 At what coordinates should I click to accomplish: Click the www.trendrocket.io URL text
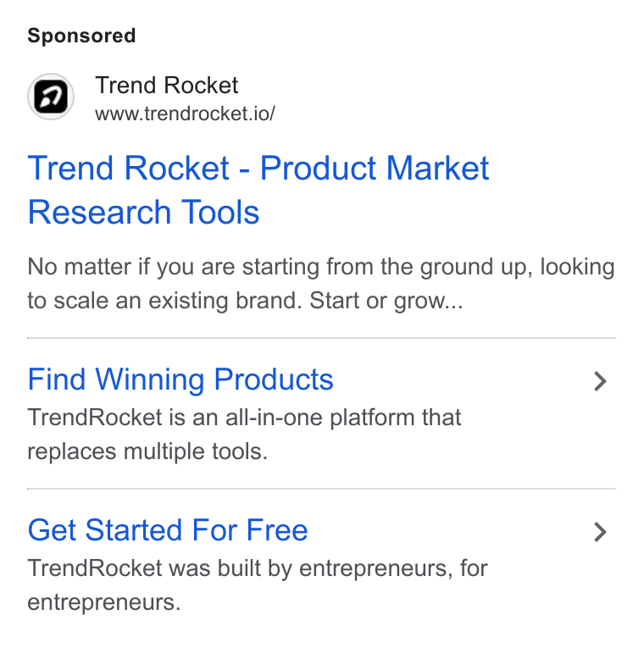(x=185, y=114)
